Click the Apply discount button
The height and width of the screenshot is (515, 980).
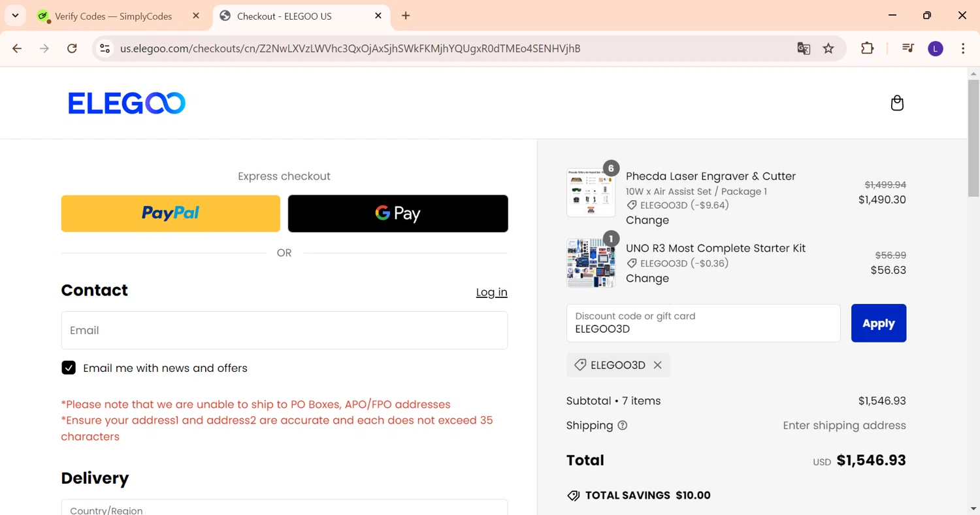878,323
